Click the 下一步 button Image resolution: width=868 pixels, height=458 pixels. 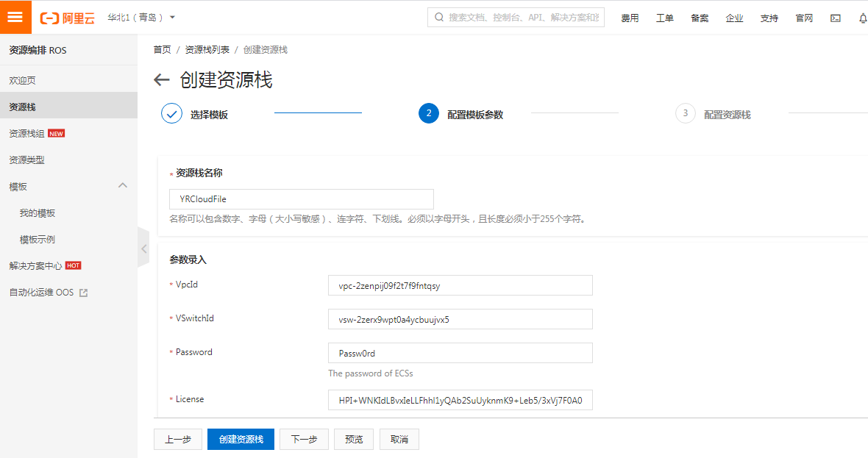(304, 439)
